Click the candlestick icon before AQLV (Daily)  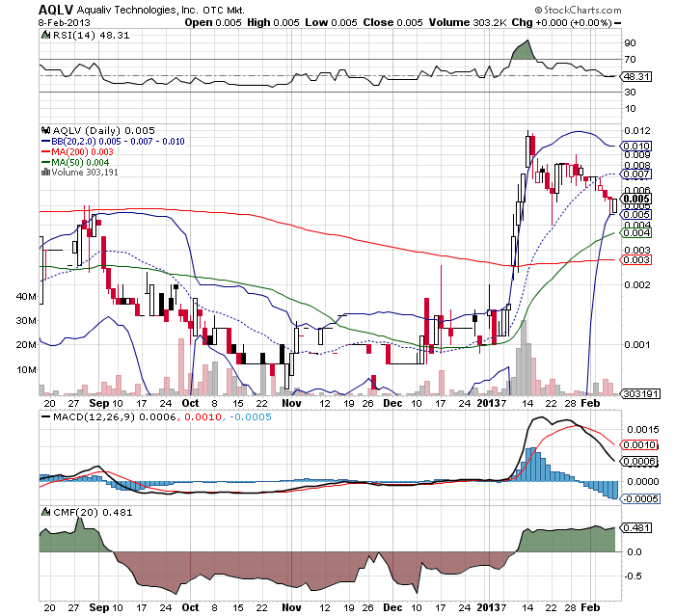pos(45,130)
